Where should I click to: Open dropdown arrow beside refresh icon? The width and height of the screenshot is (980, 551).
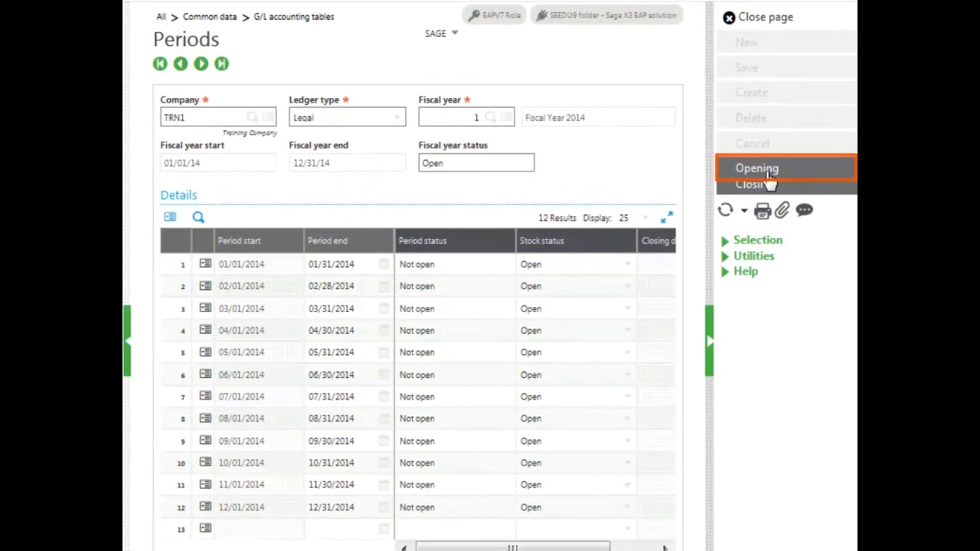point(743,210)
